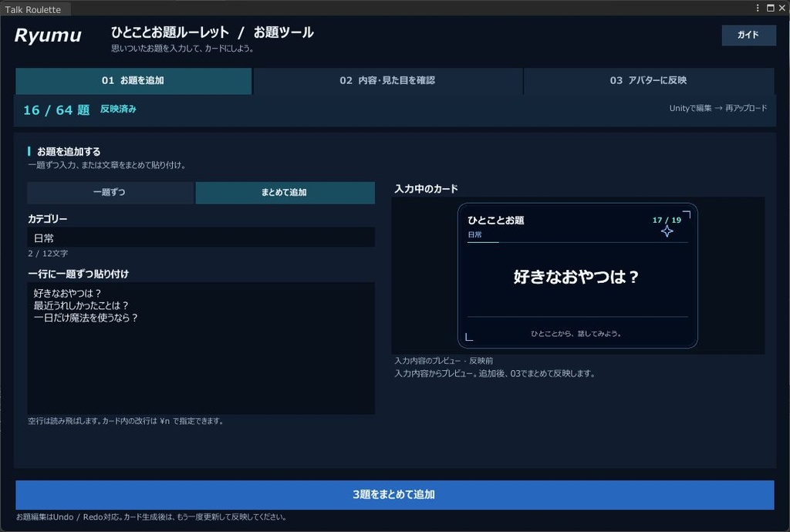Click the 2 / 12文字 character count
The width and height of the screenshot is (790, 532).
(48, 253)
